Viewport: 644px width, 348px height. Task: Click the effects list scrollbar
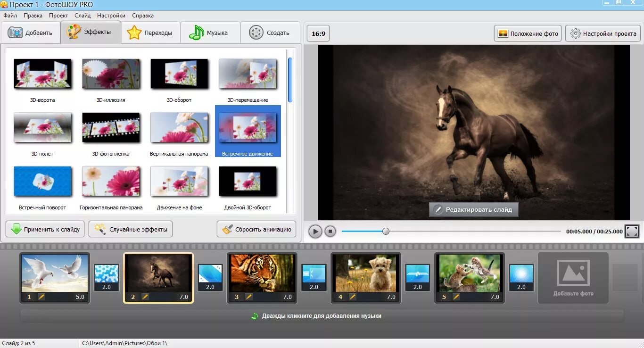290,80
